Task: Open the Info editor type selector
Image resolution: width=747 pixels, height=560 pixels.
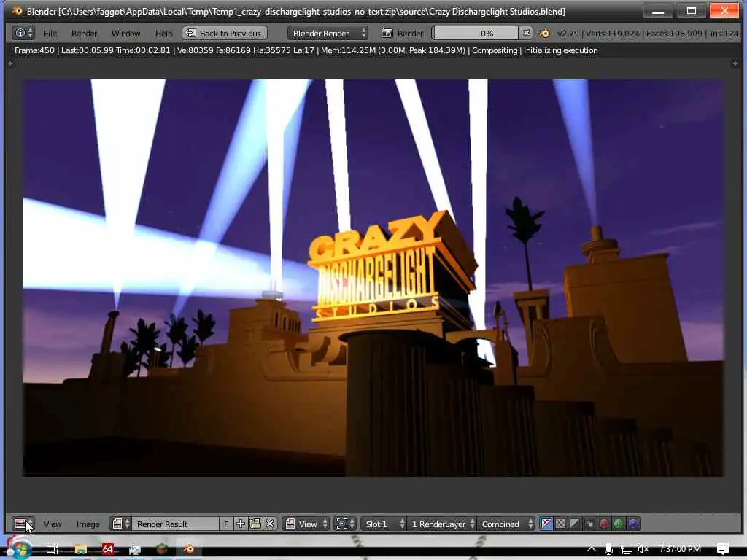Action: pos(23,33)
